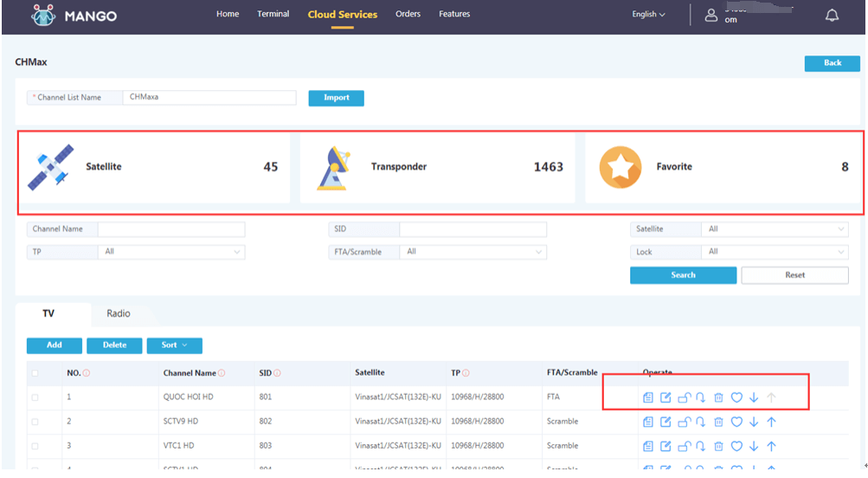Delete VTC1 HD with trash icon

718,446
